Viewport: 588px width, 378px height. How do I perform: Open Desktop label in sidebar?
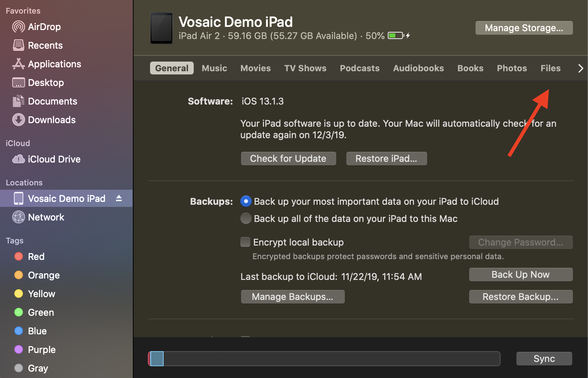(46, 83)
